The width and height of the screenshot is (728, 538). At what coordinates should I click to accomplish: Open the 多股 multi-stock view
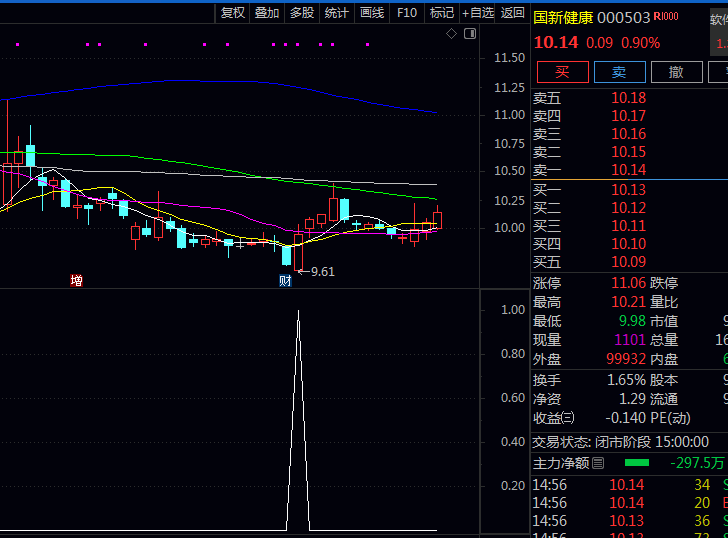pos(302,13)
